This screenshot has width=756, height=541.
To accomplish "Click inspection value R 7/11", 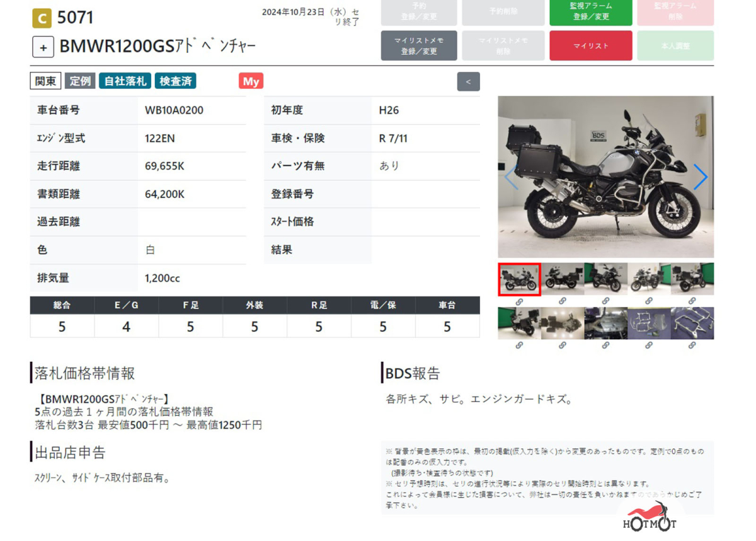I will [393, 138].
